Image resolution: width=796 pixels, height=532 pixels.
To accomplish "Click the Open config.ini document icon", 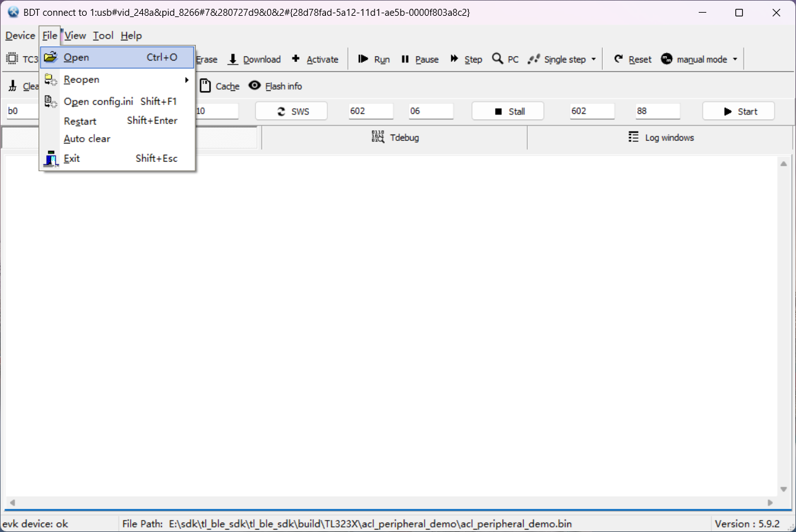I will point(51,101).
